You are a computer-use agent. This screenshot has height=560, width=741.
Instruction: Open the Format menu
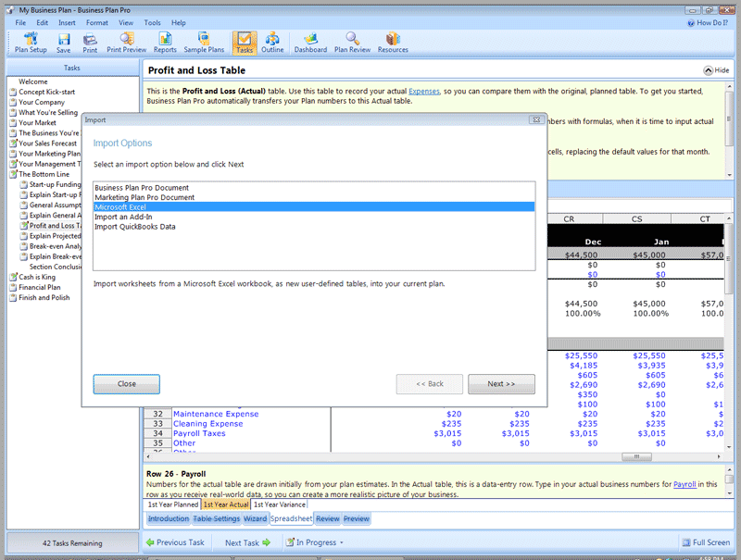click(x=96, y=22)
